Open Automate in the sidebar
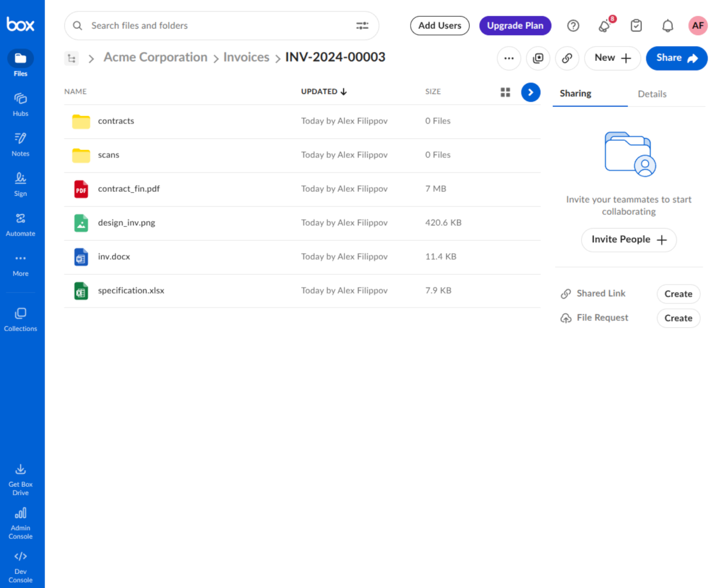This screenshot has width=724, height=588. [x=21, y=224]
